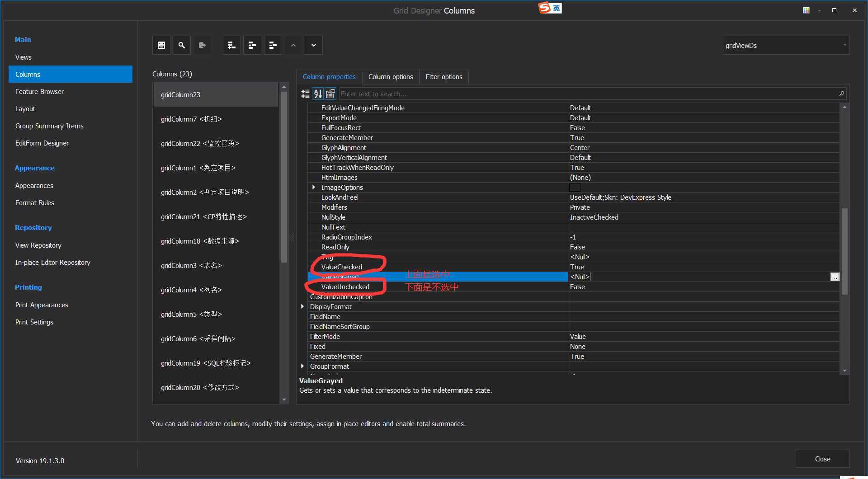This screenshot has width=868, height=479.
Task: Open Print Appearances page
Action: point(42,305)
